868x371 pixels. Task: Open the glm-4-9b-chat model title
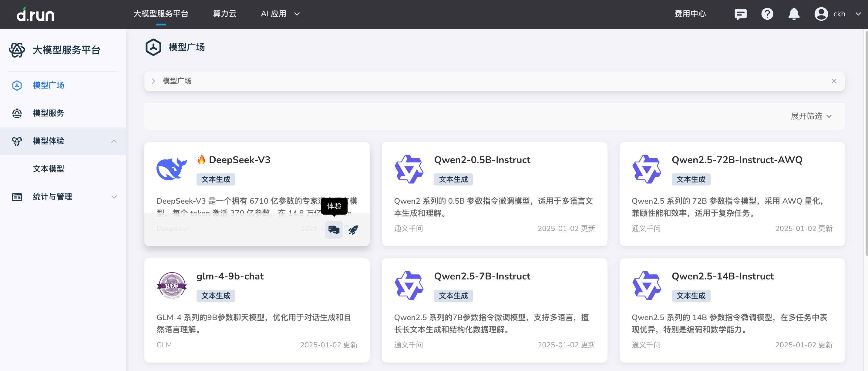pyautogui.click(x=230, y=276)
